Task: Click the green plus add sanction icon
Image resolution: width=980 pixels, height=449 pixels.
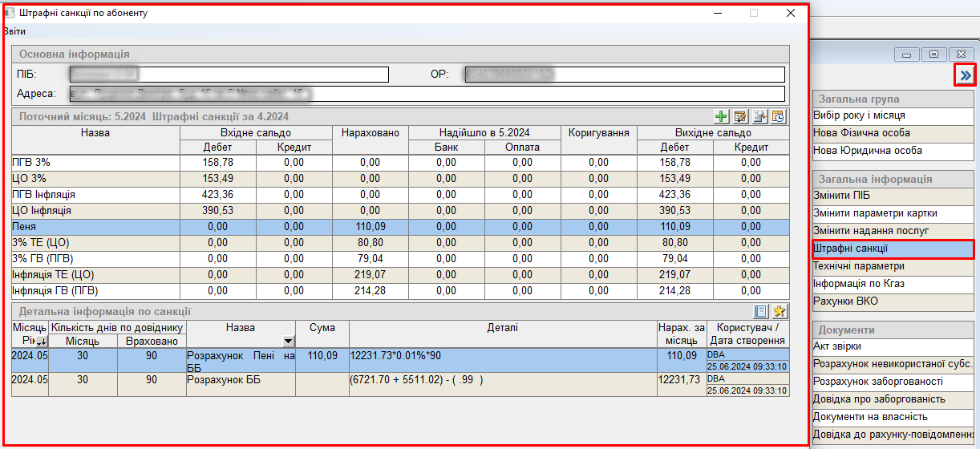Action: coord(722,117)
